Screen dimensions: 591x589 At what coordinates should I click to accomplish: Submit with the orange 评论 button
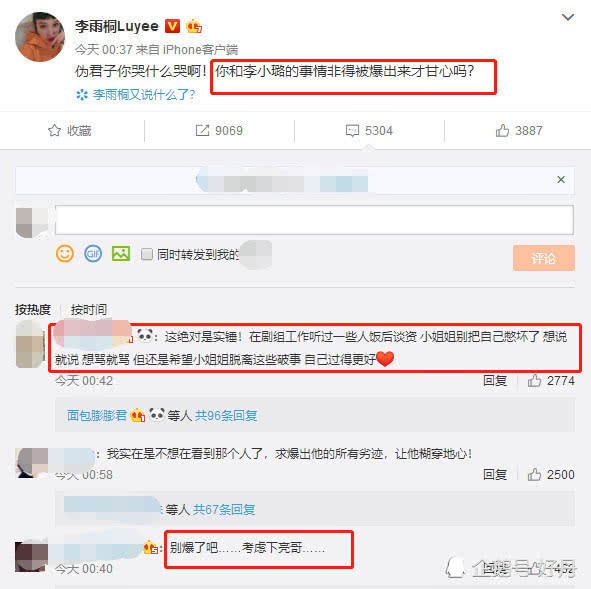pos(544,258)
